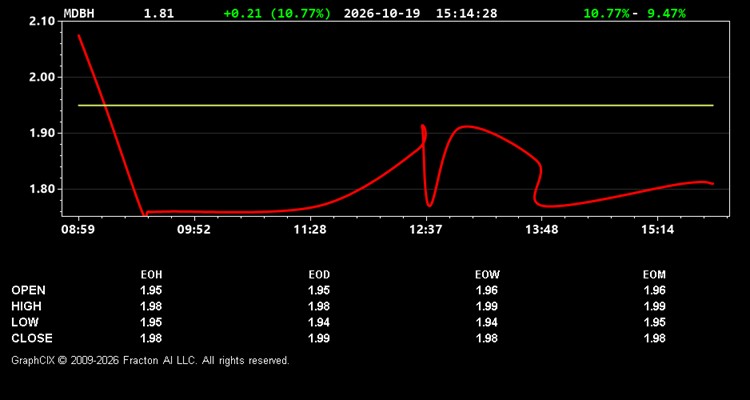Click the timestamp 15:14:28
This screenshot has width=750, height=400.
[466, 14]
